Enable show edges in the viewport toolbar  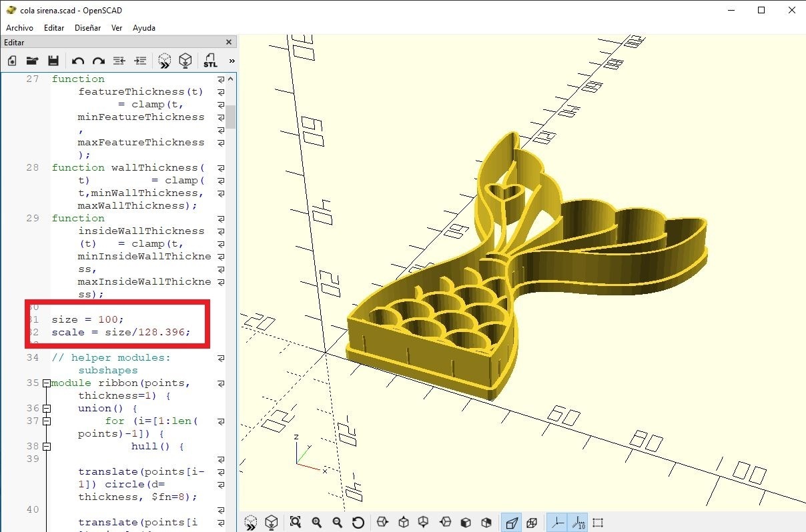click(x=598, y=523)
